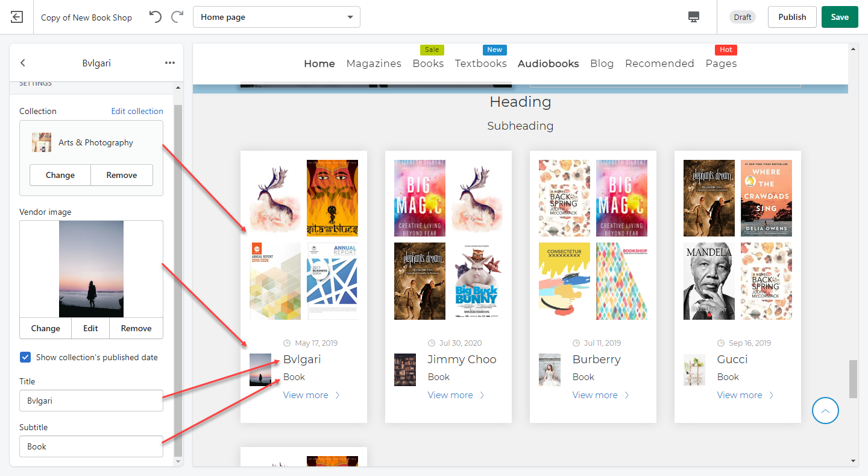Open the Audiobooks menu item
Image resolution: width=868 pixels, height=476 pixels.
tap(549, 63)
